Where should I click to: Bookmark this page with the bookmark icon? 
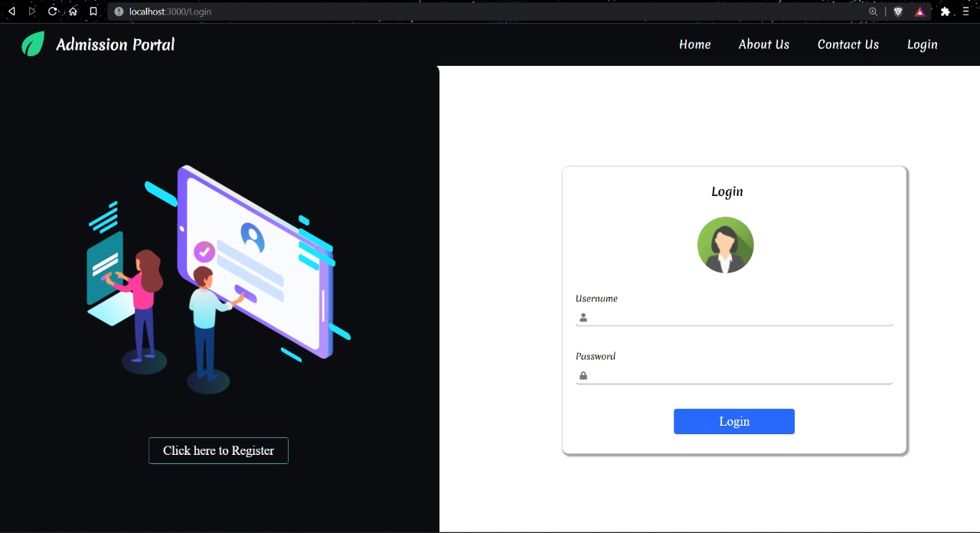coord(93,11)
